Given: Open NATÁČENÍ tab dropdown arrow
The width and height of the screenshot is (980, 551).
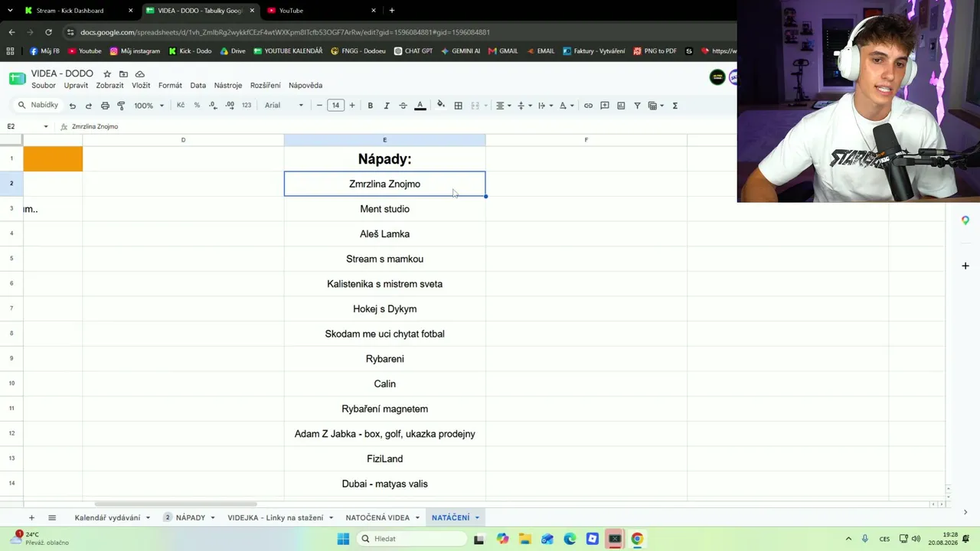Looking at the screenshot, I should click(x=477, y=518).
